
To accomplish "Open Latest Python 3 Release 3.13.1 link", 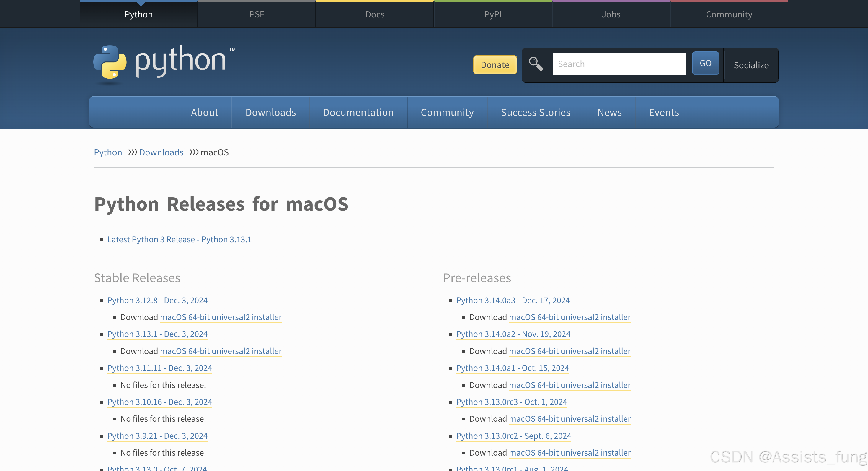I will pyautogui.click(x=179, y=239).
